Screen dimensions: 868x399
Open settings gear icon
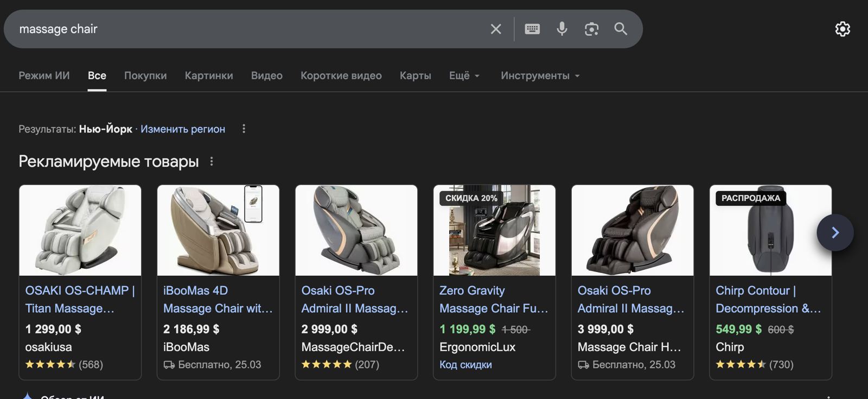click(843, 29)
